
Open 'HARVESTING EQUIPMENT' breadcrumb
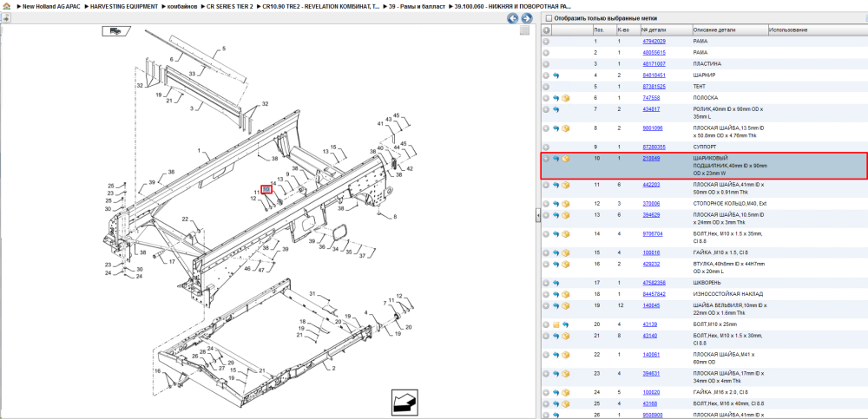pyautogui.click(x=124, y=6)
